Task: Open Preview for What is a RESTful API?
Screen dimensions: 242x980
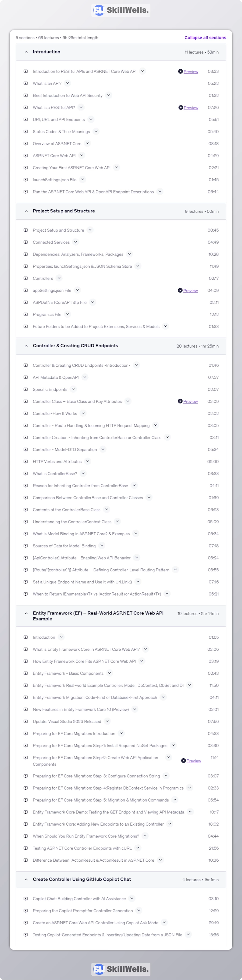Action: [x=191, y=108]
